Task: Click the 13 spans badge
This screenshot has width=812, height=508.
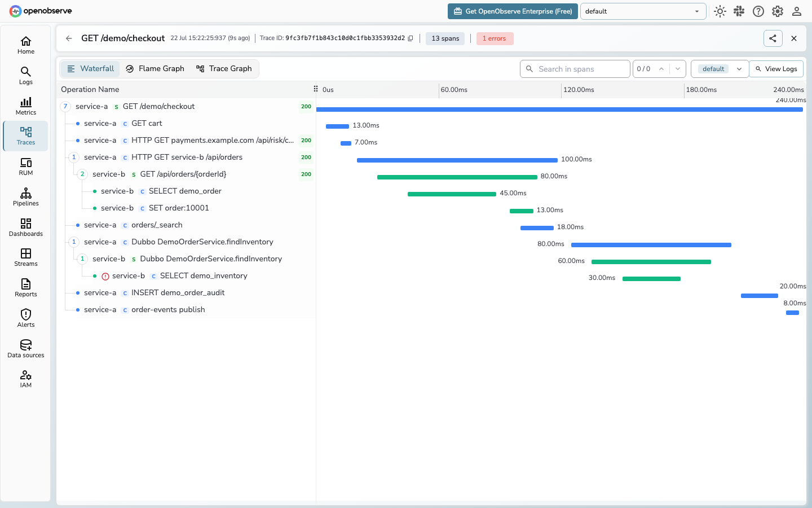Action: [445, 38]
